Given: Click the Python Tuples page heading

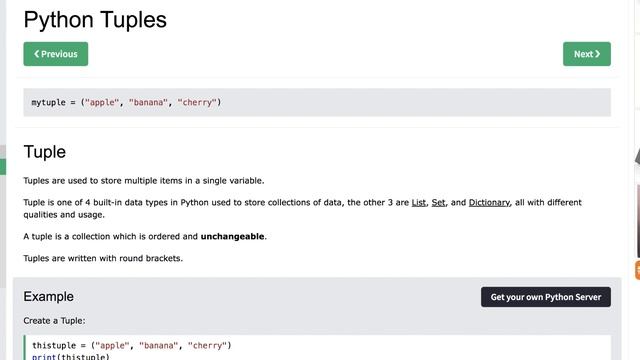Looking at the screenshot, I should (x=95, y=20).
